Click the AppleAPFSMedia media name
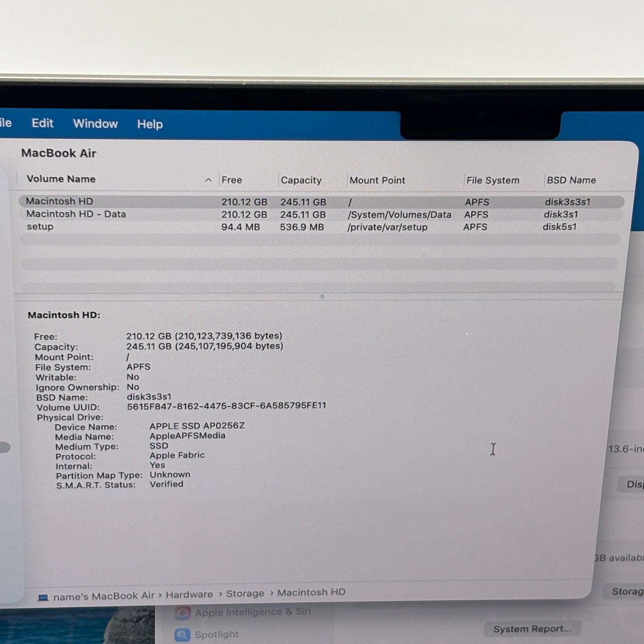Image resolution: width=644 pixels, height=644 pixels. point(187,435)
